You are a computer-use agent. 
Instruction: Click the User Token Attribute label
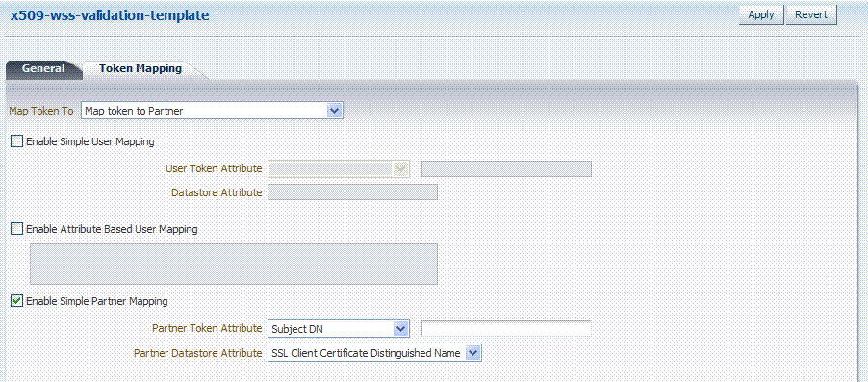point(214,168)
